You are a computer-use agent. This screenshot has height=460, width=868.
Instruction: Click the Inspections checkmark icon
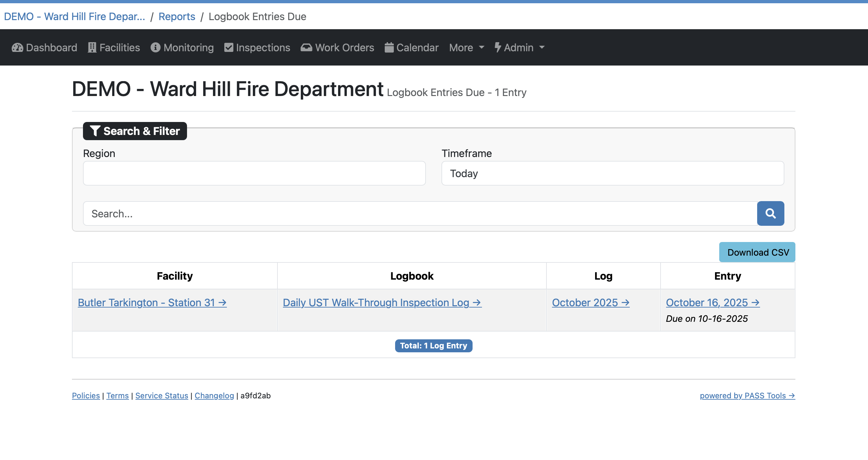click(229, 48)
